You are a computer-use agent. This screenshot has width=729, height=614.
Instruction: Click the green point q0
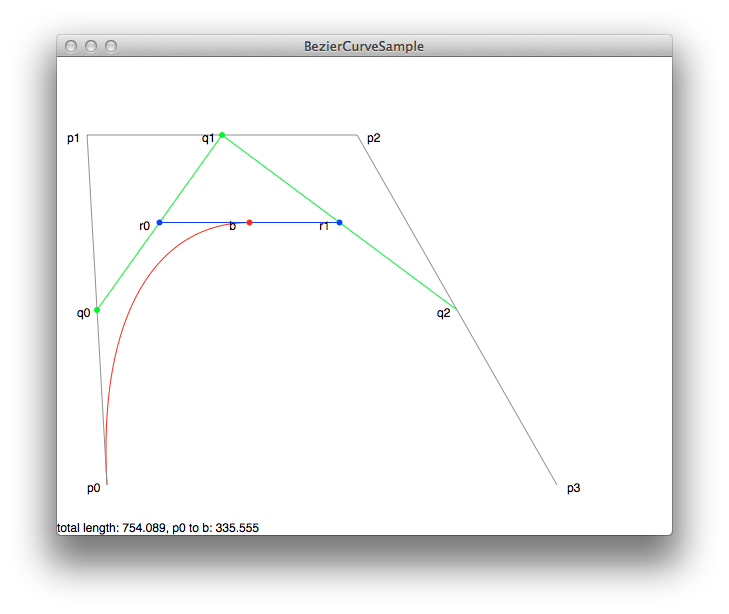pos(97,310)
